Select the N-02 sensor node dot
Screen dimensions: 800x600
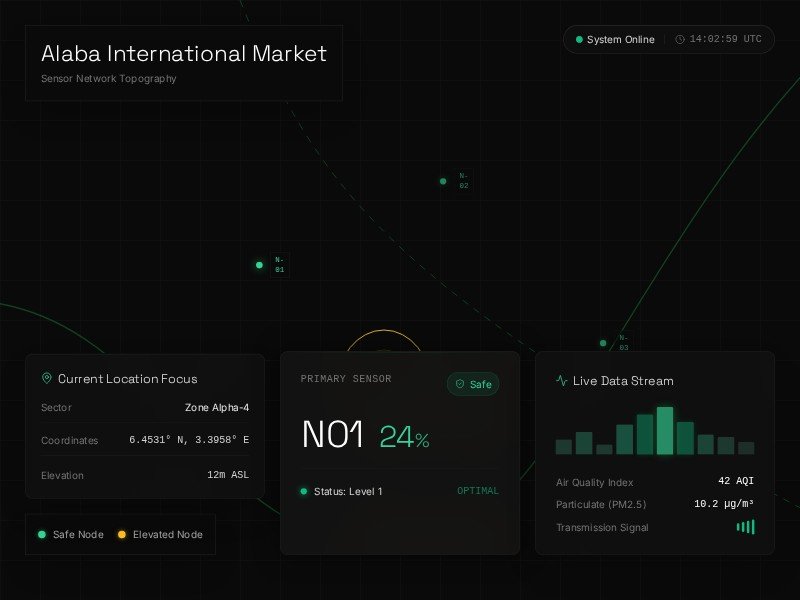coord(443,181)
